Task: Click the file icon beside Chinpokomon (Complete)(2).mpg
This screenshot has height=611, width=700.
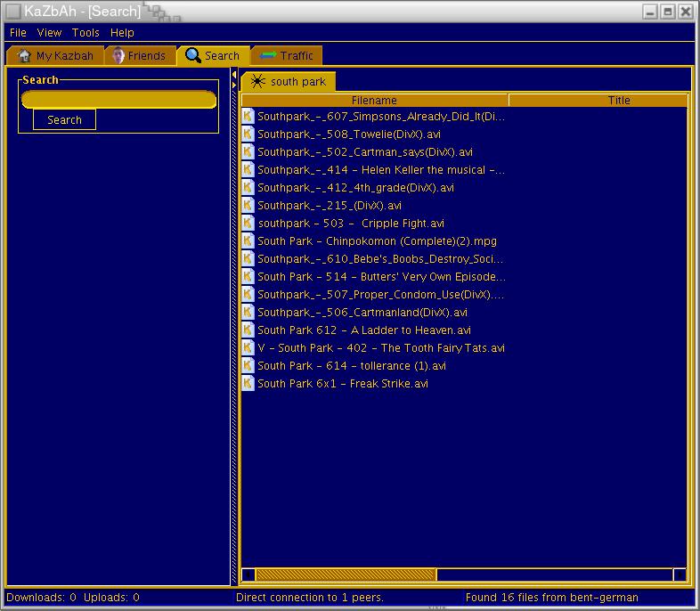Action: [x=248, y=241]
